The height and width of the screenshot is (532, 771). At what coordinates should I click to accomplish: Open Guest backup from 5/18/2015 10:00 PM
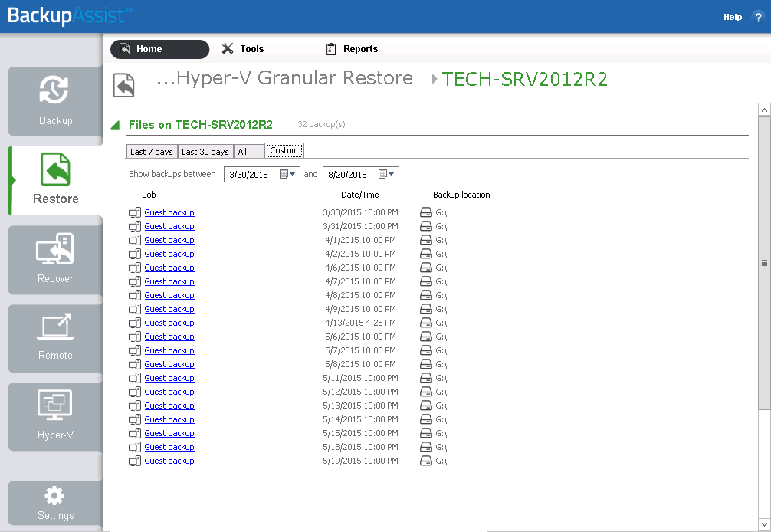coord(169,447)
